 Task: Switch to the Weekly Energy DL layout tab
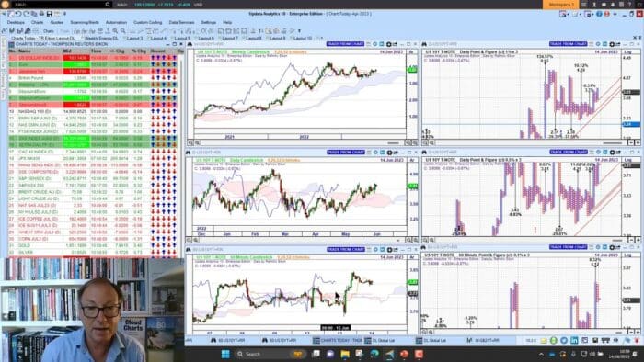[101, 38]
